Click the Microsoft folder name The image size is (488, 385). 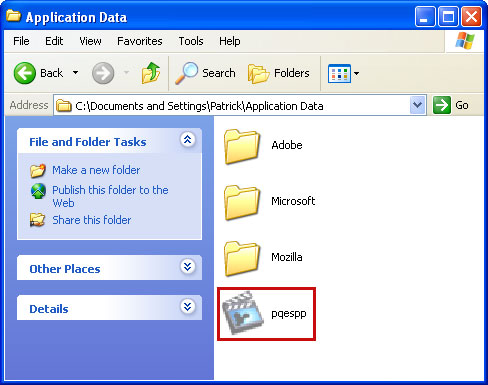click(293, 201)
